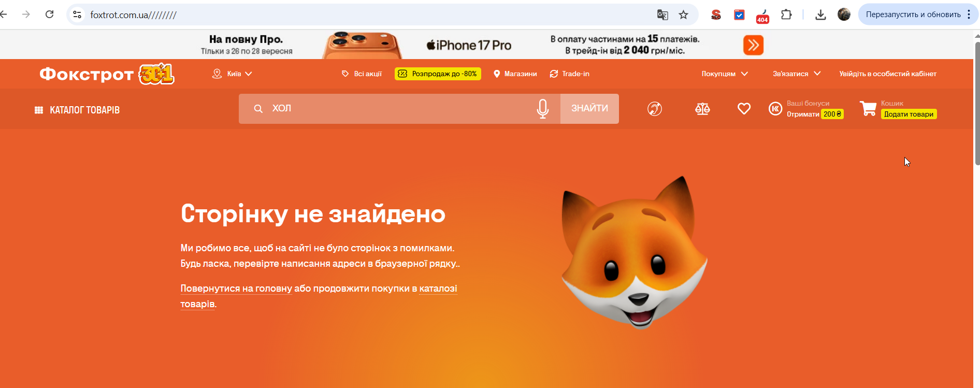Image resolution: width=980 pixels, height=388 pixels.
Task: Open Chrome three-dot menu
Action: [969, 15]
